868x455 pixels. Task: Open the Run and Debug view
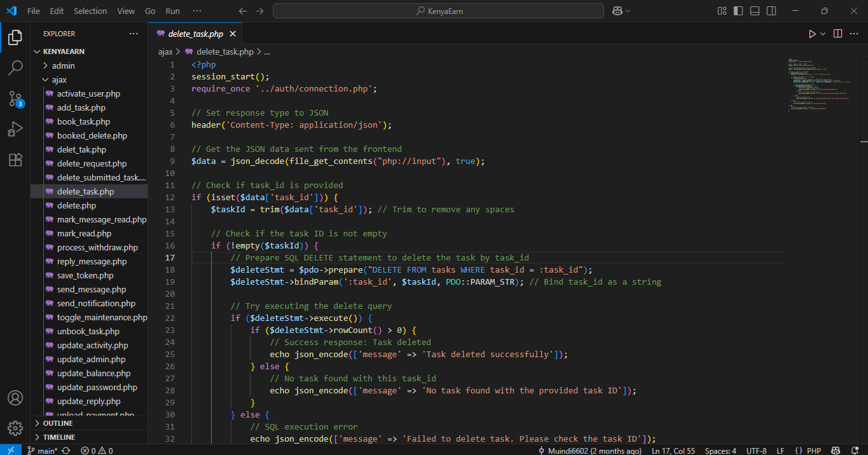pos(15,129)
